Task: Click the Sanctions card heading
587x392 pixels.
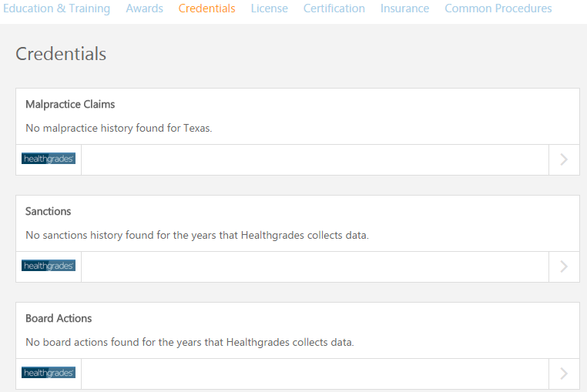Action: [48, 211]
